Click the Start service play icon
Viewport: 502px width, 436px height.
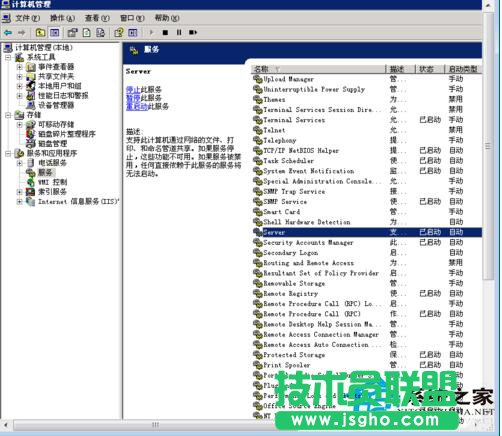tap(151, 32)
